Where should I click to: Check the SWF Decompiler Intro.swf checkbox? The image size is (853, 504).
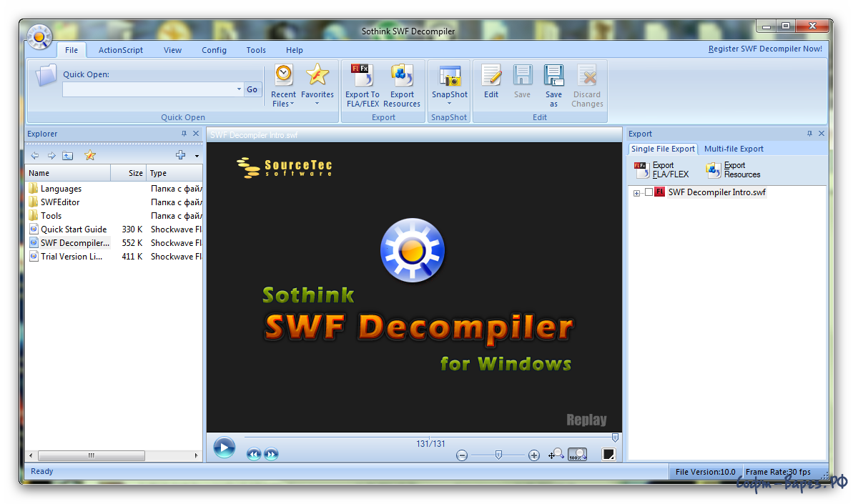coord(649,192)
